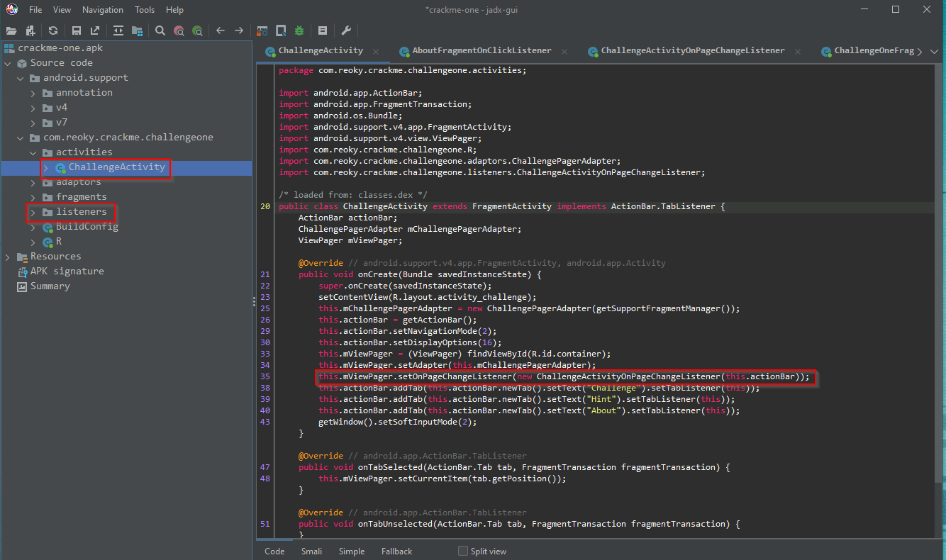Viewport: 946px width, 560px height.
Task: Navigate forward with the right arrow
Action: tap(239, 30)
